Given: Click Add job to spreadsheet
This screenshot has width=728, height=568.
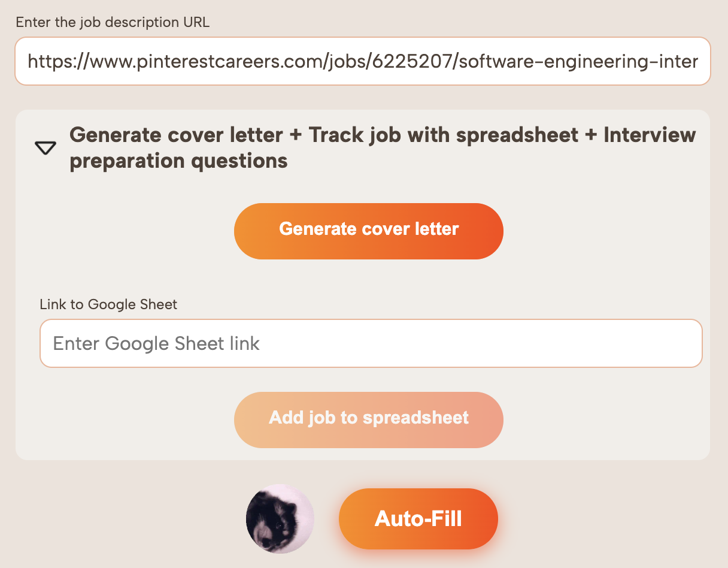Looking at the screenshot, I should click(x=368, y=419).
